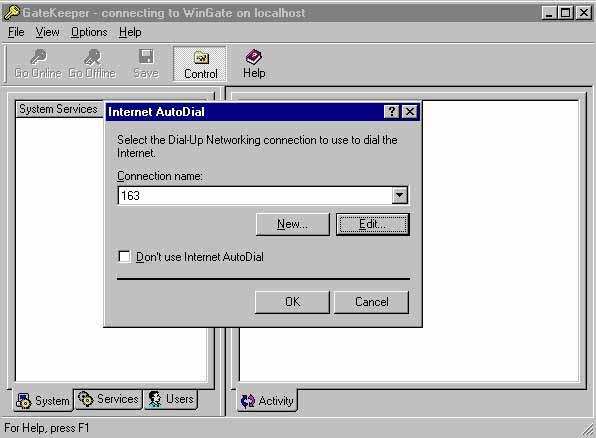
Task: Click inside the Connection name field showing 163
Action: click(x=255, y=195)
